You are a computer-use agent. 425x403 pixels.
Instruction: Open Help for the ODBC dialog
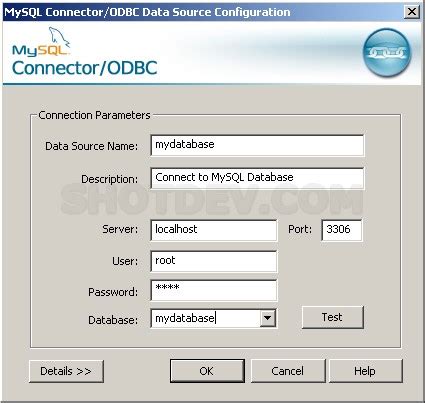365,371
